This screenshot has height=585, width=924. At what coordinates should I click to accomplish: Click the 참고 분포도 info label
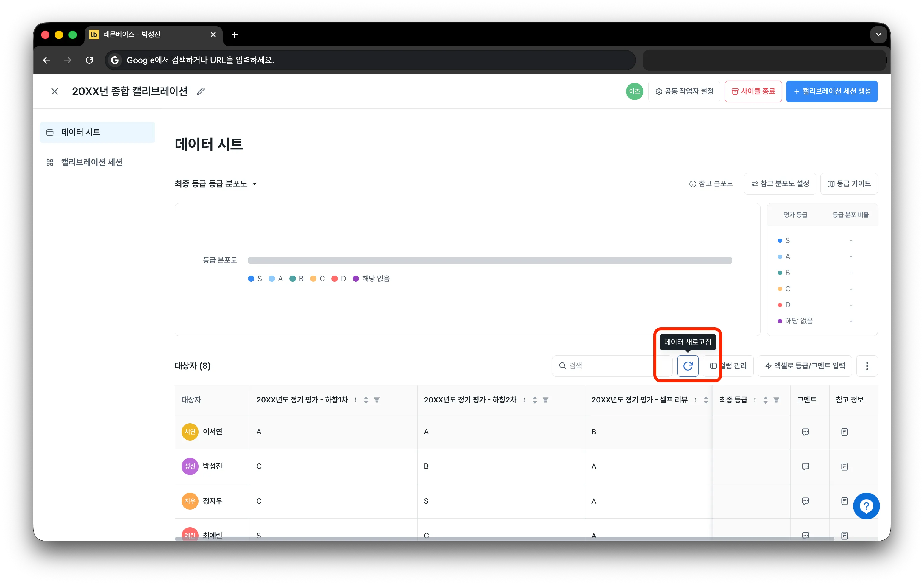click(x=711, y=184)
